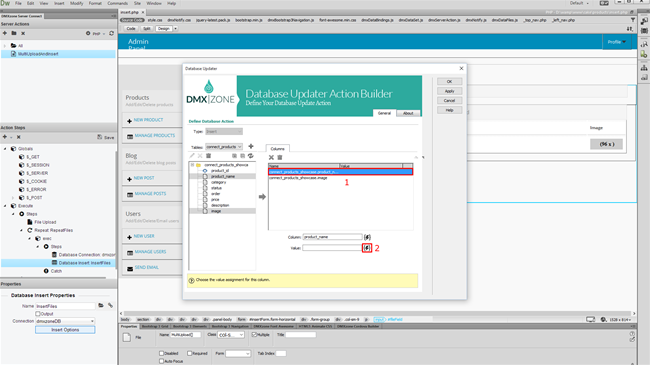Collapse the Globals tree node
The image size is (650, 365).
[5, 148]
